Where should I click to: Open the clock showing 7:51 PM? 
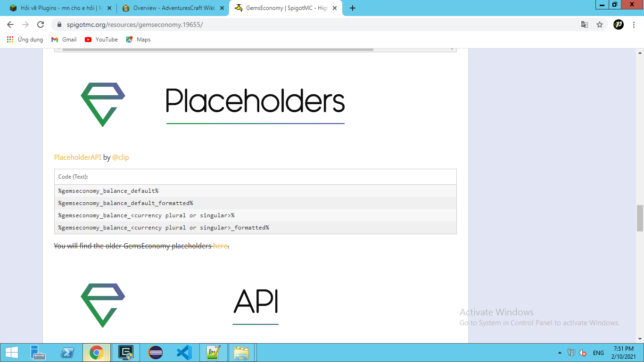pyautogui.click(x=623, y=353)
